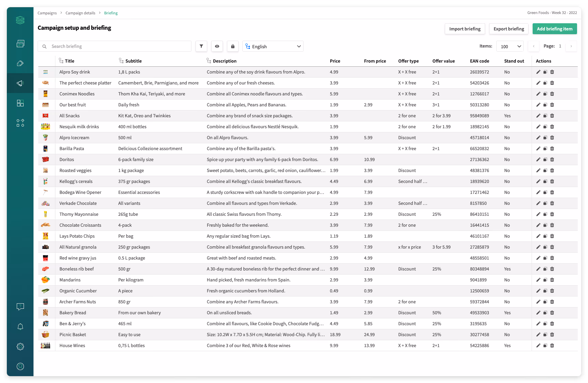Delete the Picnic Basket item
The image size is (588, 383).
pyautogui.click(x=552, y=334)
